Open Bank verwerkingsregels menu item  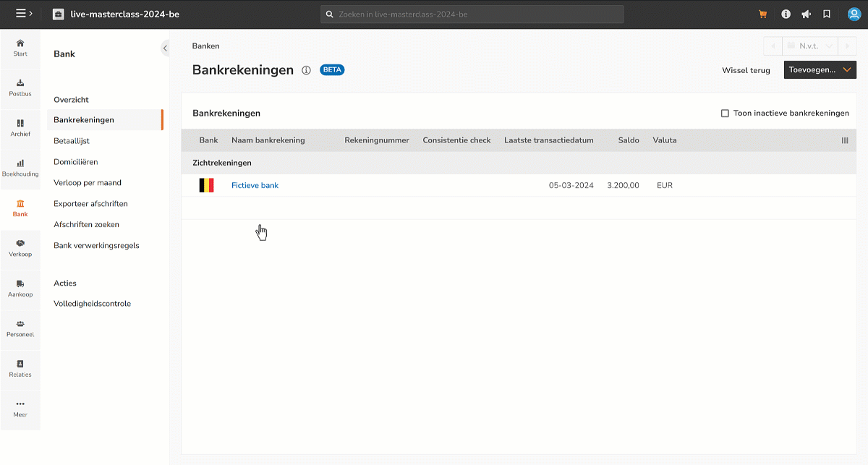96,245
